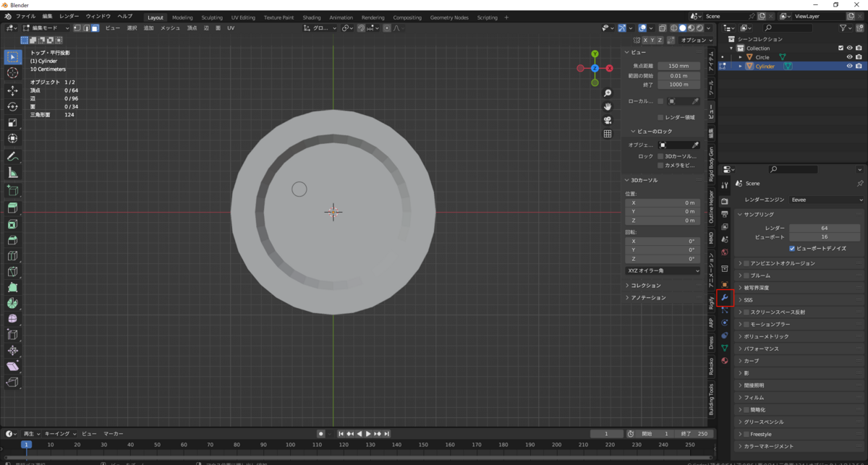Open the render engine Eevee dropdown
The height and width of the screenshot is (465, 868).
827,200
